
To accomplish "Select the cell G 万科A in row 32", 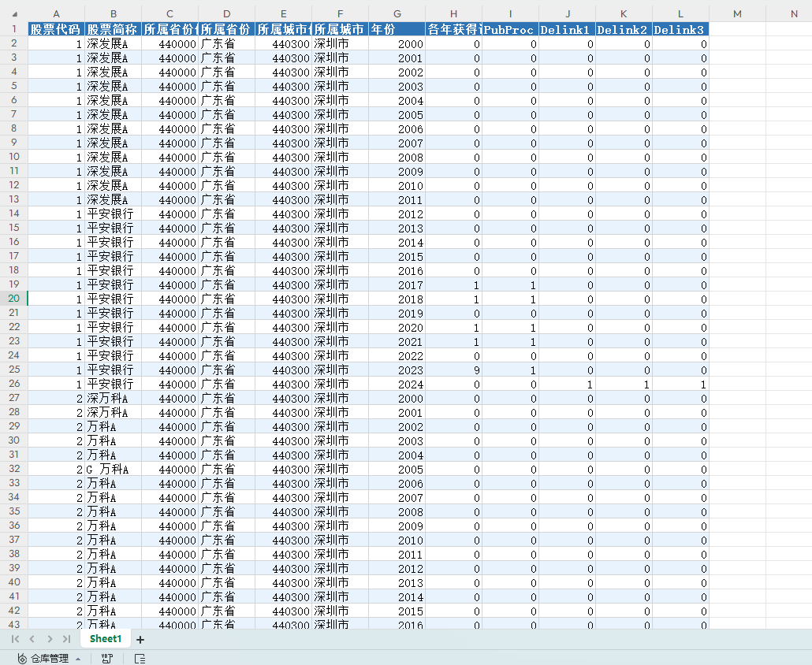I will (x=113, y=469).
